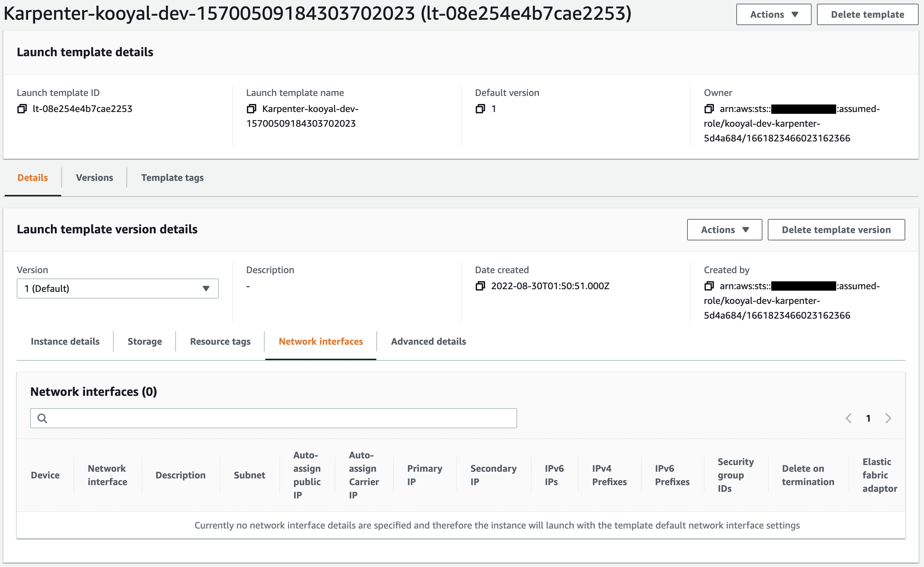The width and height of the screenshot is (924, 567).
Task: Open the version details Actions dropdown
Action: pyautogui.click(x=724, y=229)
